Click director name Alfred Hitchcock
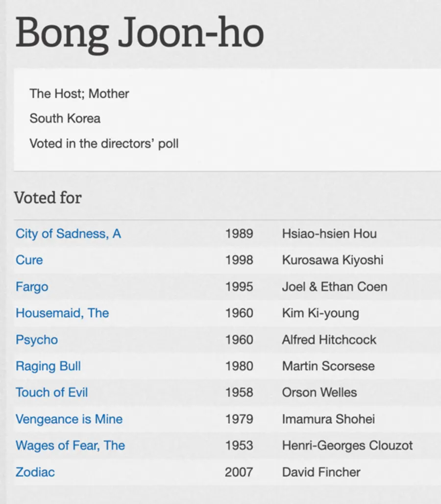 [x=329, y=340]
